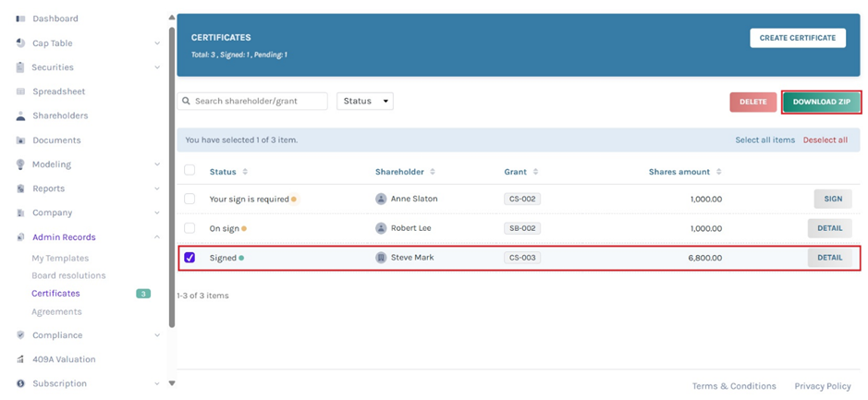Go to Spreadsheet menu item
868x400 pixels.
click(x=58, y=91)
